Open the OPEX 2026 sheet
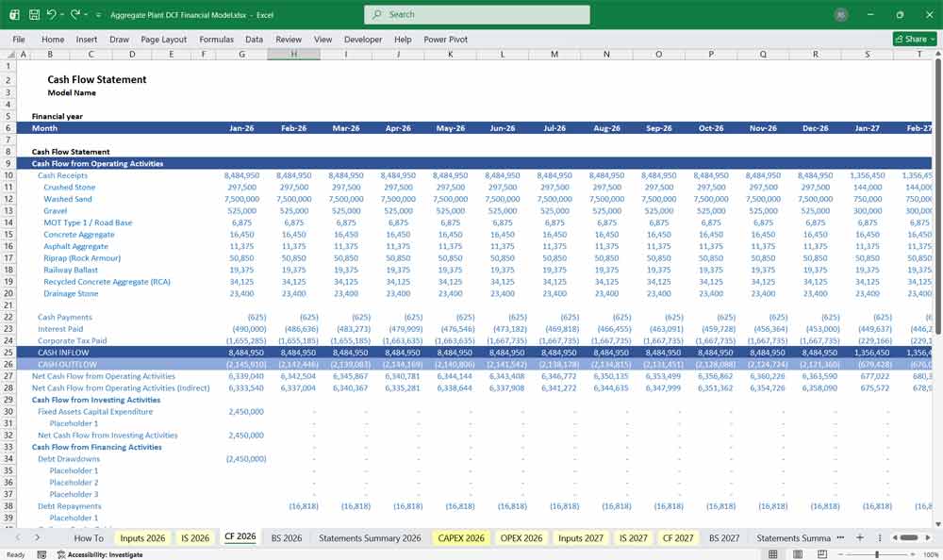 pyautogui.click(x=521, y=538)
